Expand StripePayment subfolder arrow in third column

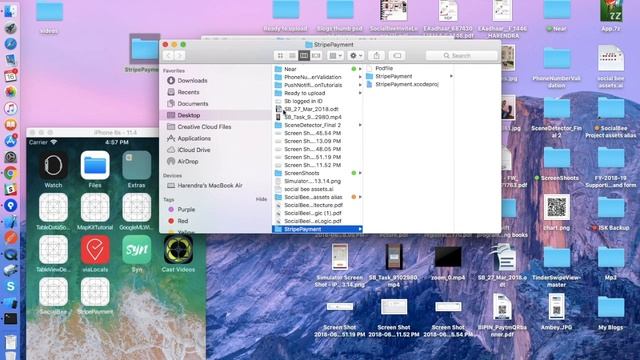click(x=451, y=76)
